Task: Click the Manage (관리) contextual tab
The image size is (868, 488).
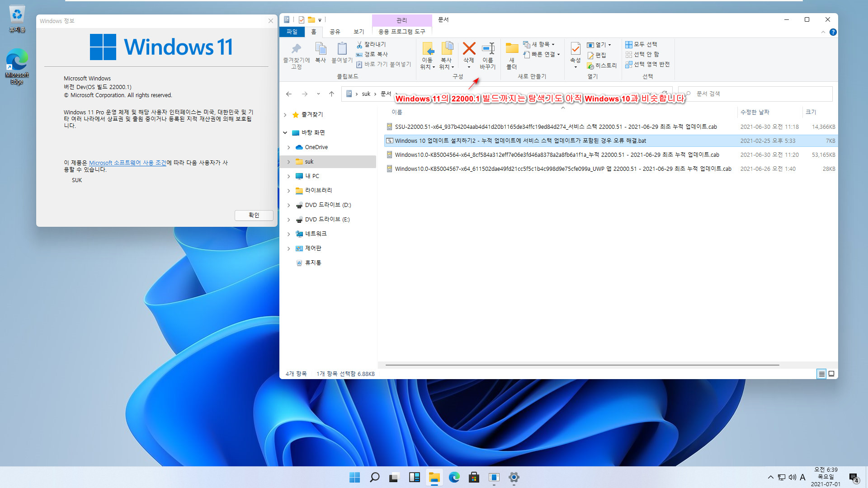Action: [402, 20]
